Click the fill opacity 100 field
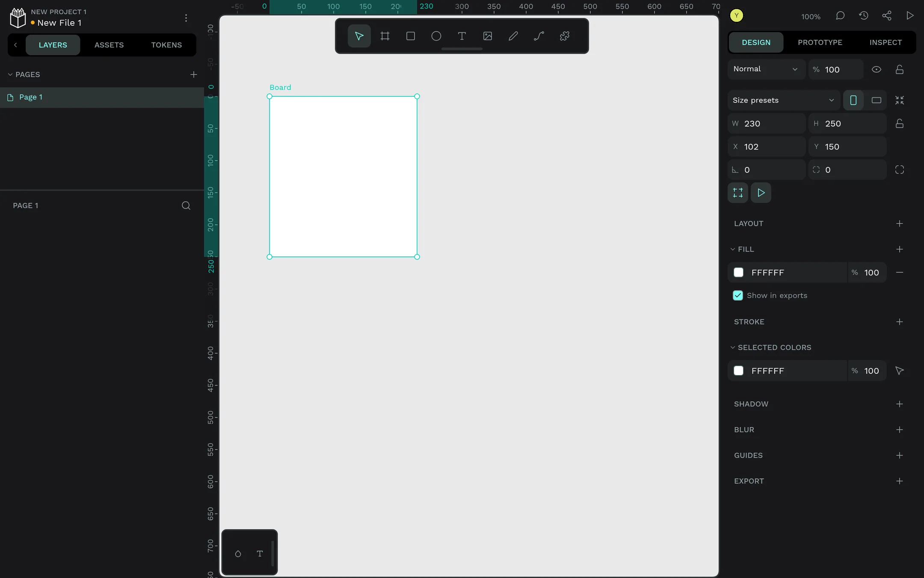Image resolution: width=924 pixels, height=578 pixels. coord(867,273)
